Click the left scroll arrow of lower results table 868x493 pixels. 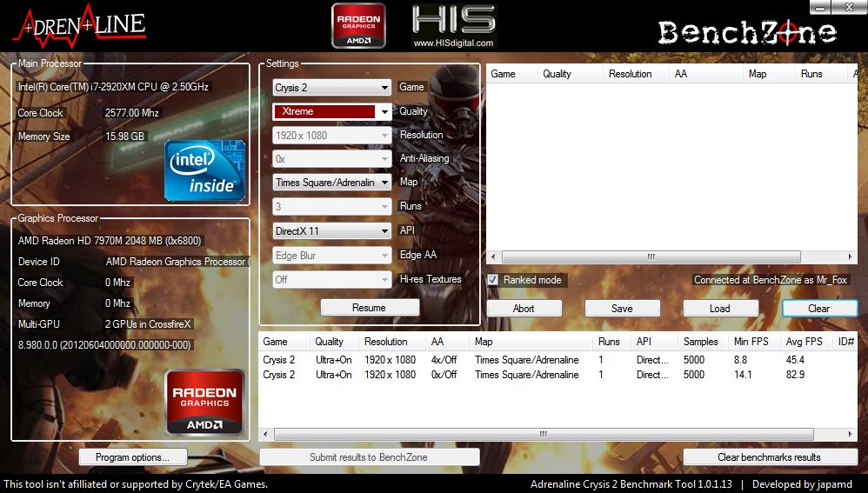click(265, 435)
